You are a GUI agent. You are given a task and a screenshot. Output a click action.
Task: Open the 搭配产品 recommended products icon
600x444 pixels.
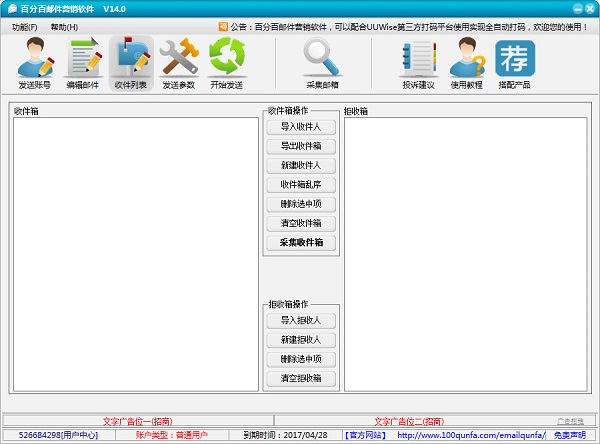point(515,63)
